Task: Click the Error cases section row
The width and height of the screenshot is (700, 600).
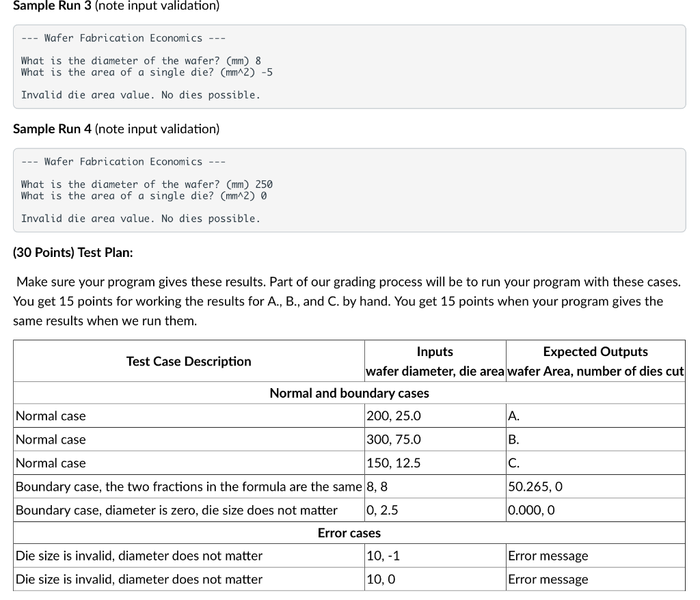Action: (x=349, y=532)
